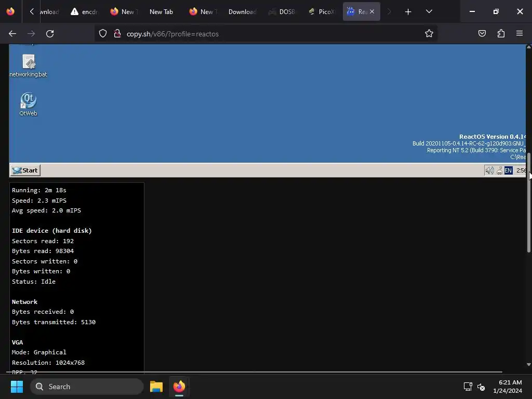Click the muted volume tray icon

(x=481, y=387)
